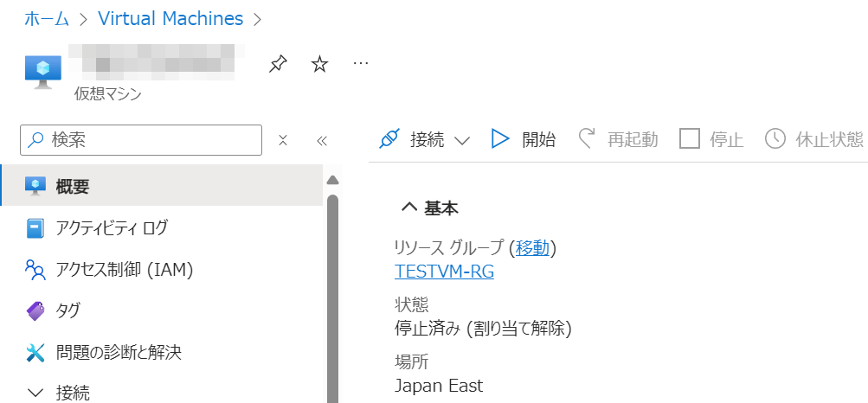Collapse the sidebar with double chevron
The height and width of the screenshot is (403, 868).
(x=322, y=140)
